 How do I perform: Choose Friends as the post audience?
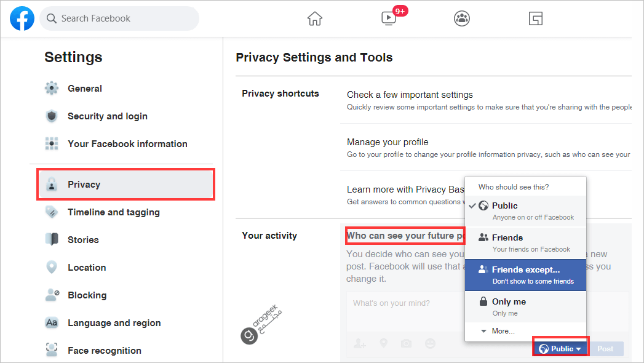(525, 242)
